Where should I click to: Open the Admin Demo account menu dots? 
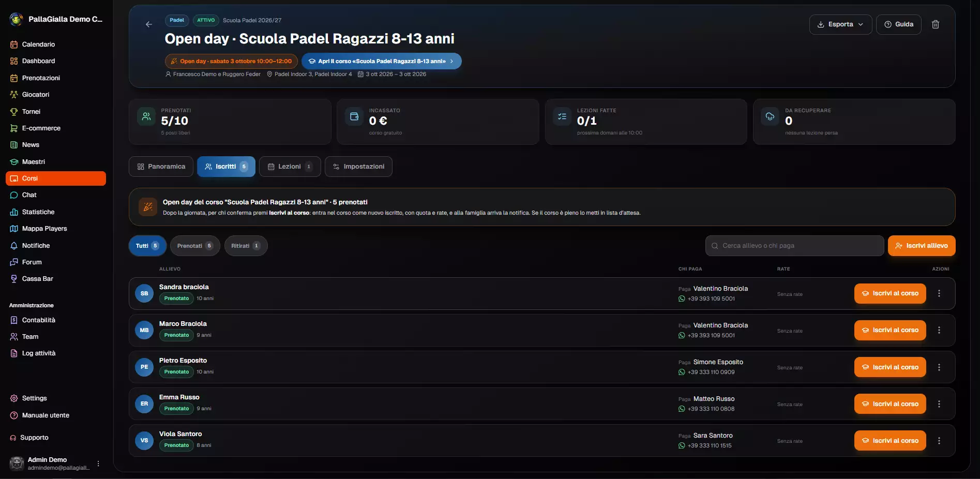pyautogui.click(x=98, y=463)
